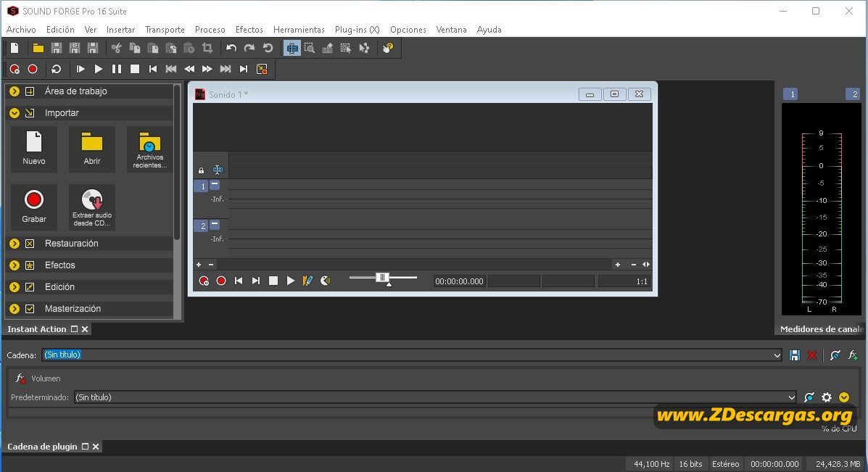Click the Undo arrow icon

[x=231, y=48]
